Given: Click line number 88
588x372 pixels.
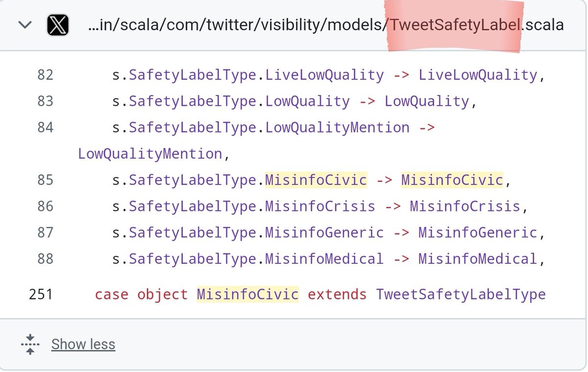Looking at the screenshot, I should [45, 258].
